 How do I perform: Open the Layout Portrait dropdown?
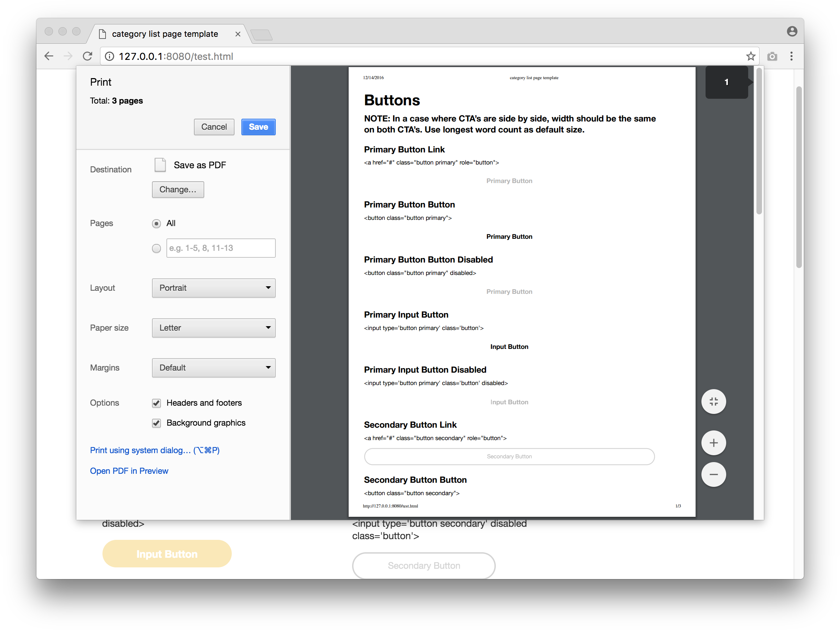click(214, 288)
